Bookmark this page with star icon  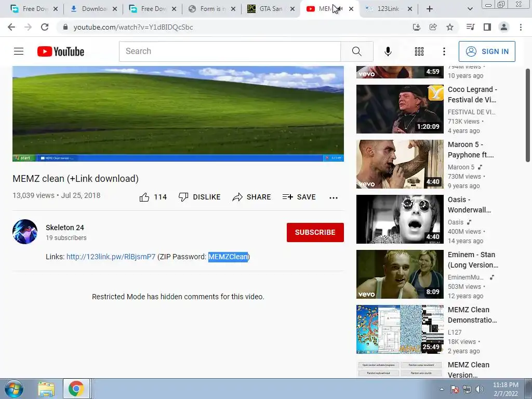pos(450,27)
